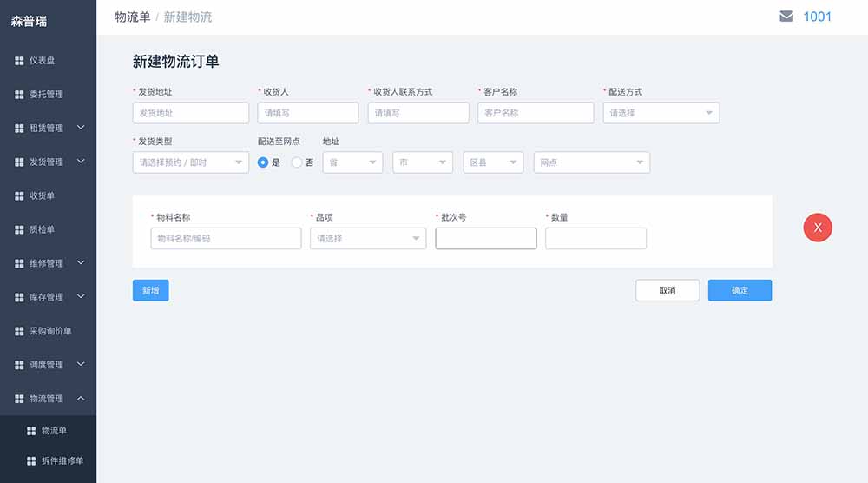Click the grid icon beside 拆件维修单
Image resolution: width=868 pixels, height=483 pixels.
click(31, 461)
